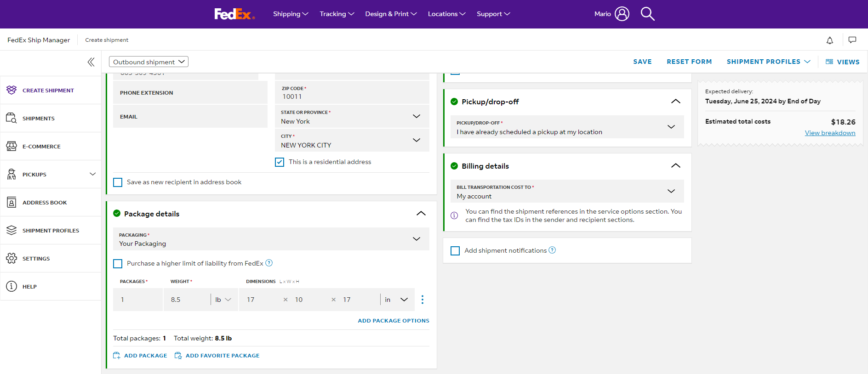Click the E-Commerce storefront icon
The height and width of the screenshot is (374, 868).
point(11,146)
